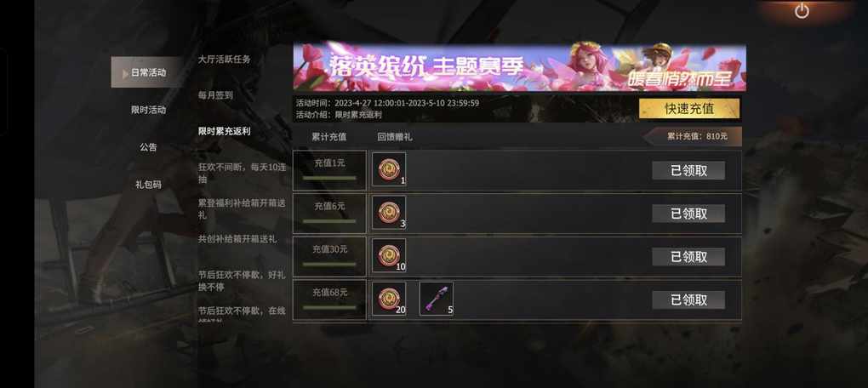Open 大厅活跃任务 activity
The width and height of the screenshot is (868, 388).
click(x=224, y=60)
